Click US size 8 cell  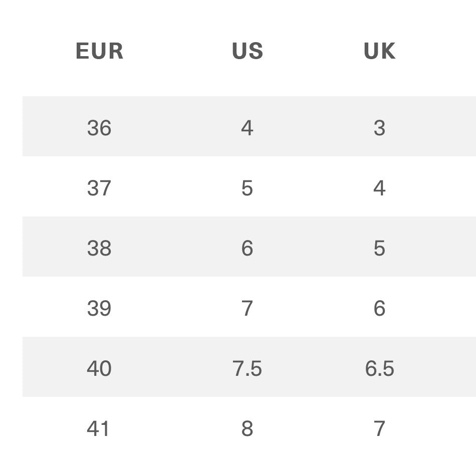click(247, 428)
